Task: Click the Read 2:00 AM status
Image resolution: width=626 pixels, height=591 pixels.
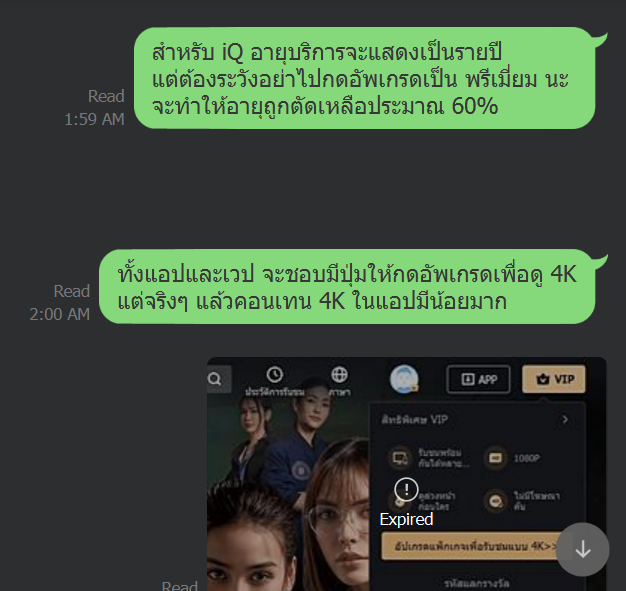Action: point(60,303)
